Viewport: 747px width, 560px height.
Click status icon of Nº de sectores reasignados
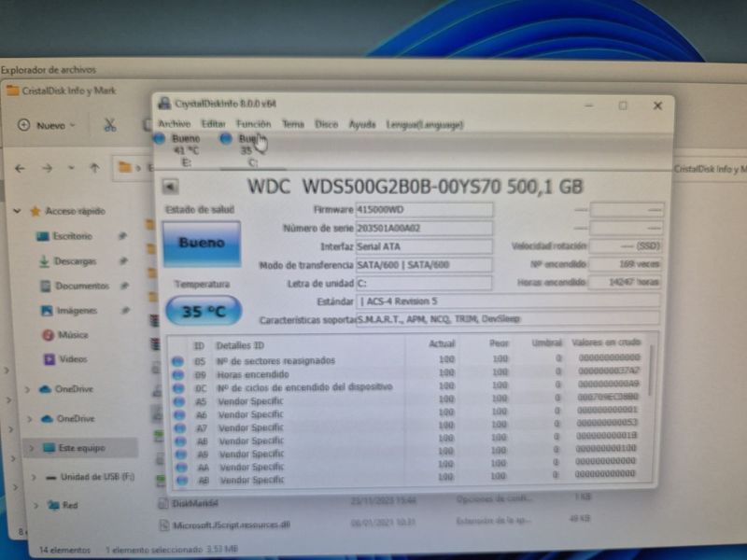coord(177,362)
